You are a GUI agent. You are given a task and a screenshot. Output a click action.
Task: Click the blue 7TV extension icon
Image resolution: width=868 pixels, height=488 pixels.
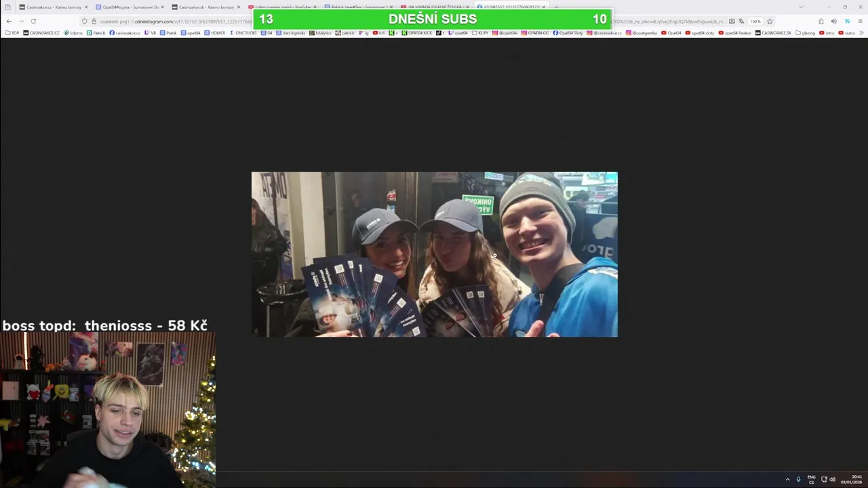(847, 21)
